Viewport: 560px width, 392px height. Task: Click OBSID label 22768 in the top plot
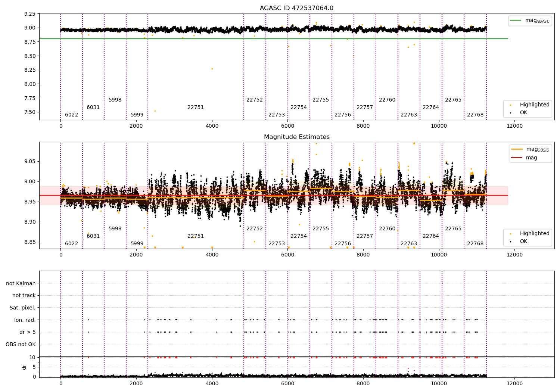tap(475, 115)
